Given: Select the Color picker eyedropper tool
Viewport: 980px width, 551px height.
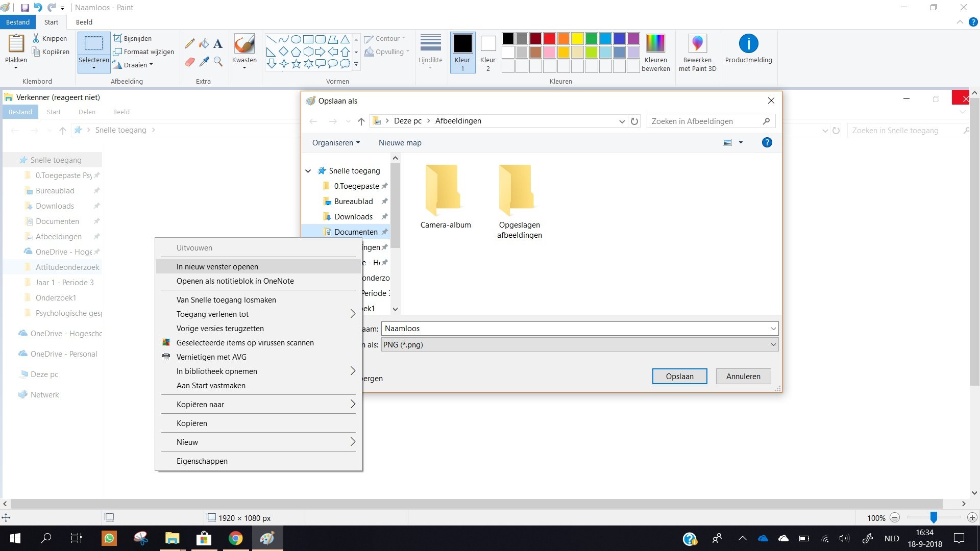Looking at the screenshot, I should pos(204,62).
